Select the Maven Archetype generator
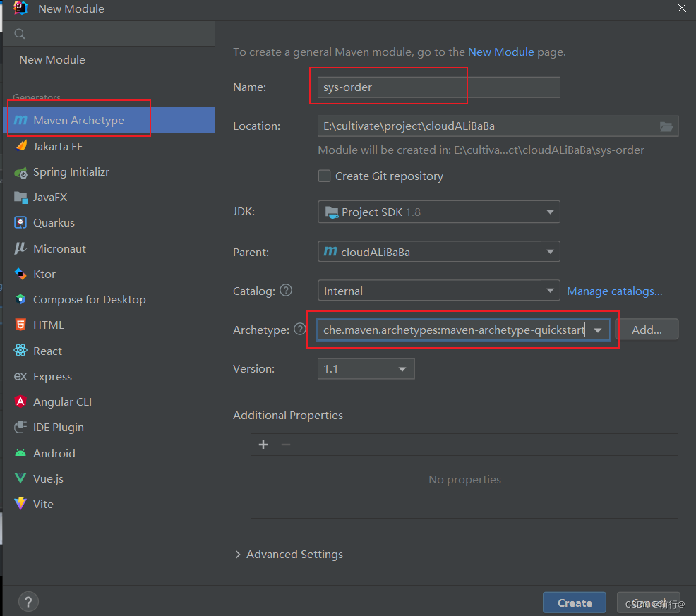The width and height of the screenshot is (696, 616). click(109, 120)
